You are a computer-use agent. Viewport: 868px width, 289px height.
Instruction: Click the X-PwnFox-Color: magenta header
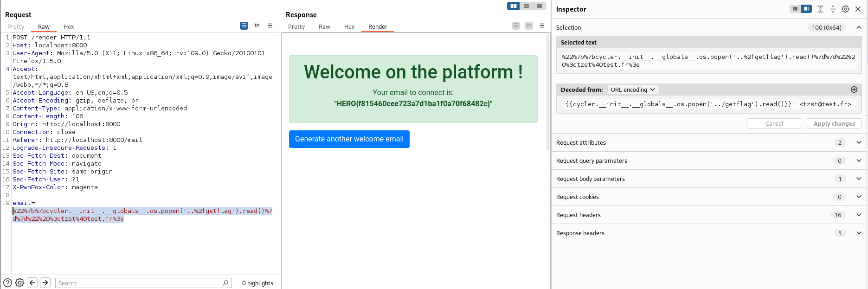pyautogui.click(x=55, y=187)
